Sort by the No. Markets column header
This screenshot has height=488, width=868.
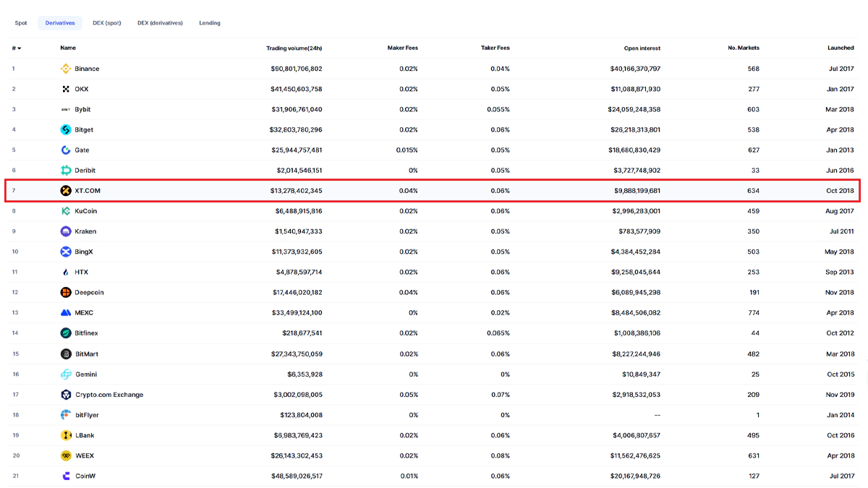click(x=744, y=48)
